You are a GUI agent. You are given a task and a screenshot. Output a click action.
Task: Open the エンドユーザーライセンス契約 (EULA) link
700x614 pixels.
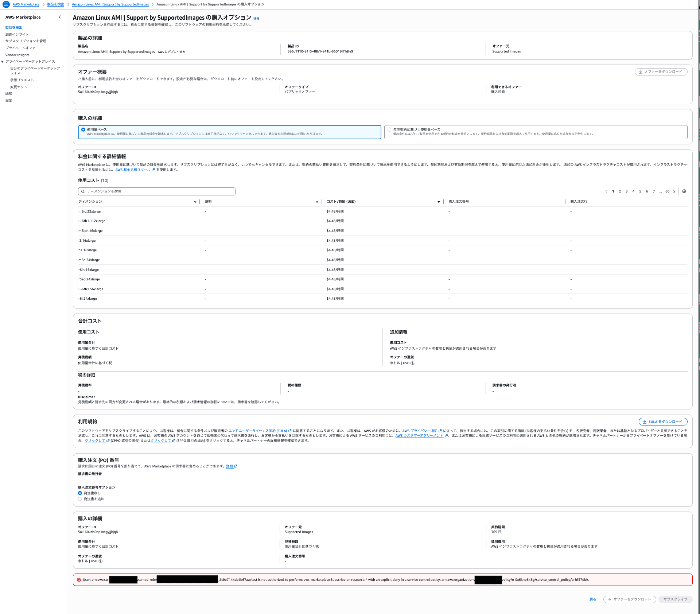pyautogui.click(x=260, y=431)
